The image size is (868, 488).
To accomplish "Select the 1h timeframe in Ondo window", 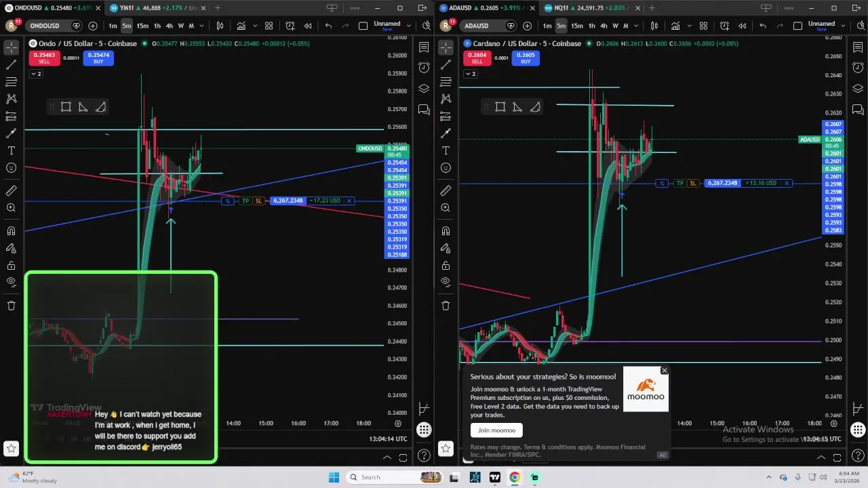I will click(157, 26).
